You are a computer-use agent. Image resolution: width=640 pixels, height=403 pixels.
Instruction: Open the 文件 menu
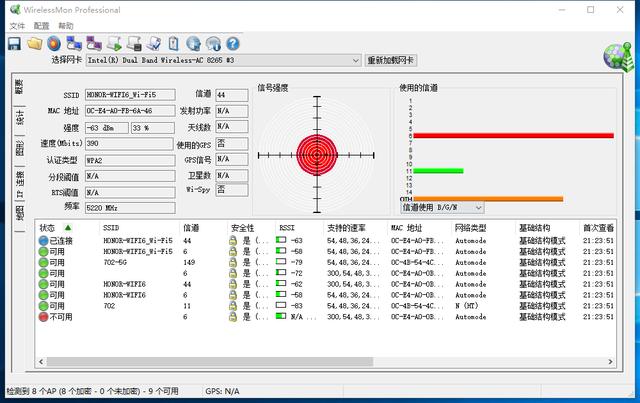17,26
